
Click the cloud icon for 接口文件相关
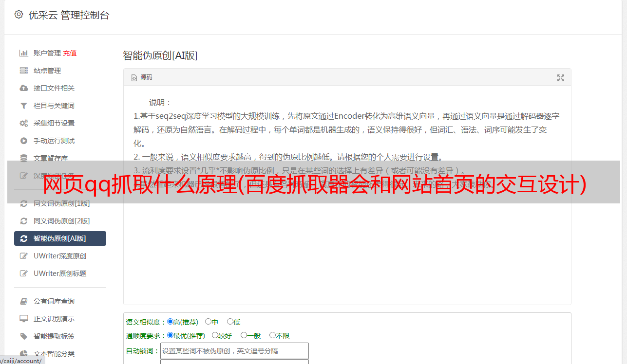pyautogui.click(x=23, y=88)
